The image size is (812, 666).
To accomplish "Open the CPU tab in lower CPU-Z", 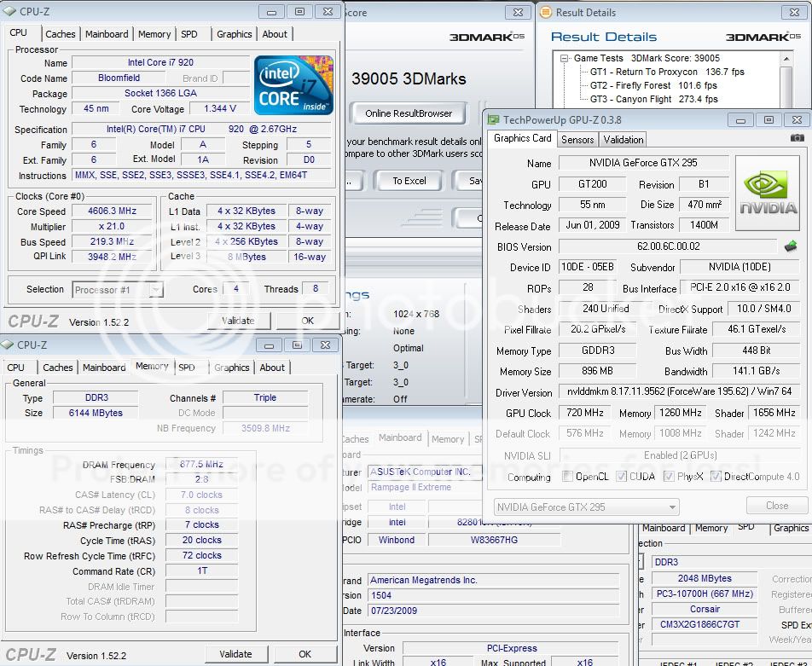I will click(x=15, y=368).
